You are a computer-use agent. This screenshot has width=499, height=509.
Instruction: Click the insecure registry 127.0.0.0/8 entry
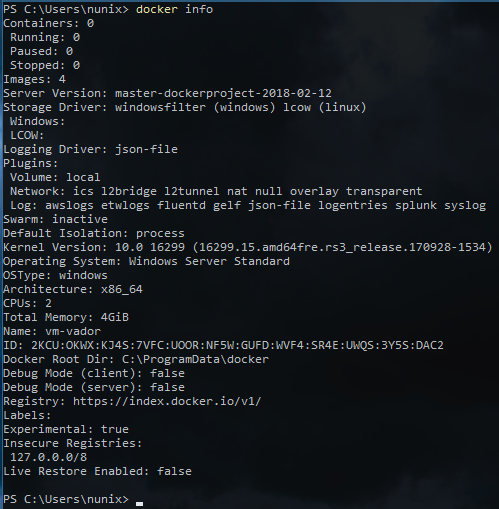49,457
